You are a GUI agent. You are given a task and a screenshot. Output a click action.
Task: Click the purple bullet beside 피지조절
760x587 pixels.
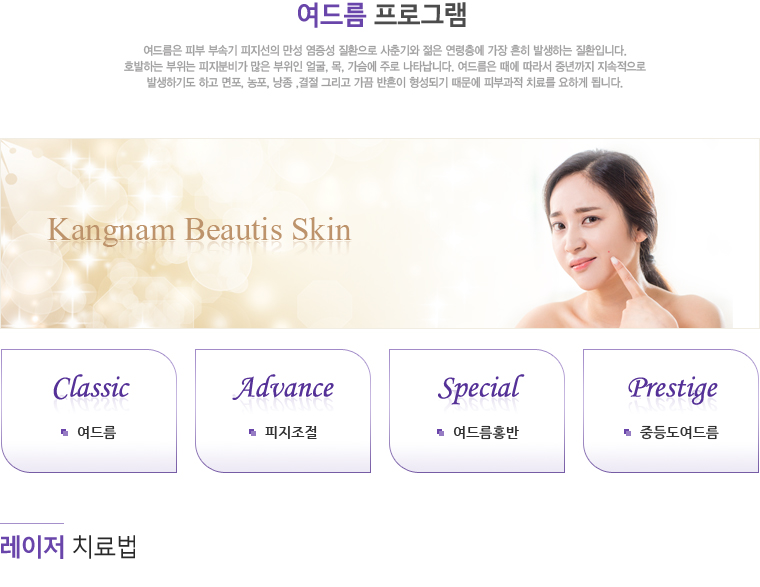tap(252, 432)
